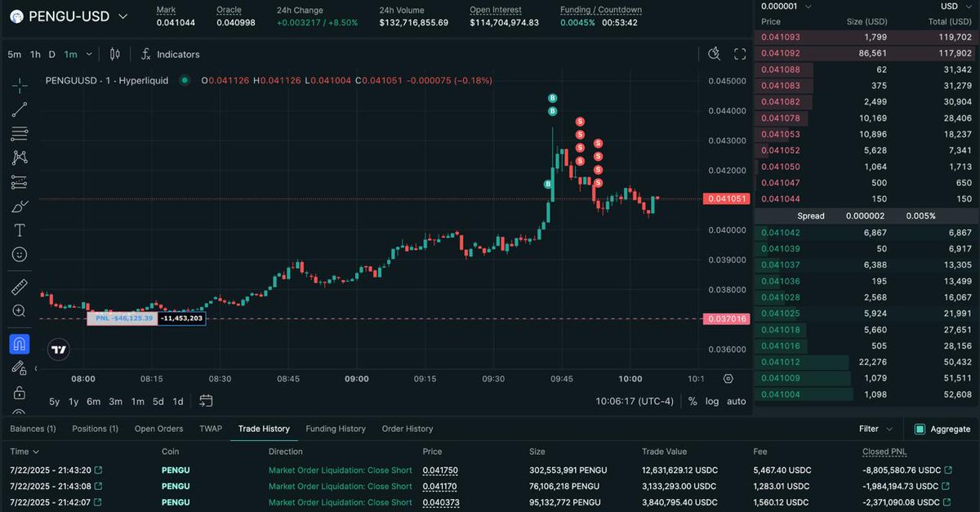Click the topmost green B buy marker on chart
The width and height of the screenshot is (980, 512).
tap(552, 98)
